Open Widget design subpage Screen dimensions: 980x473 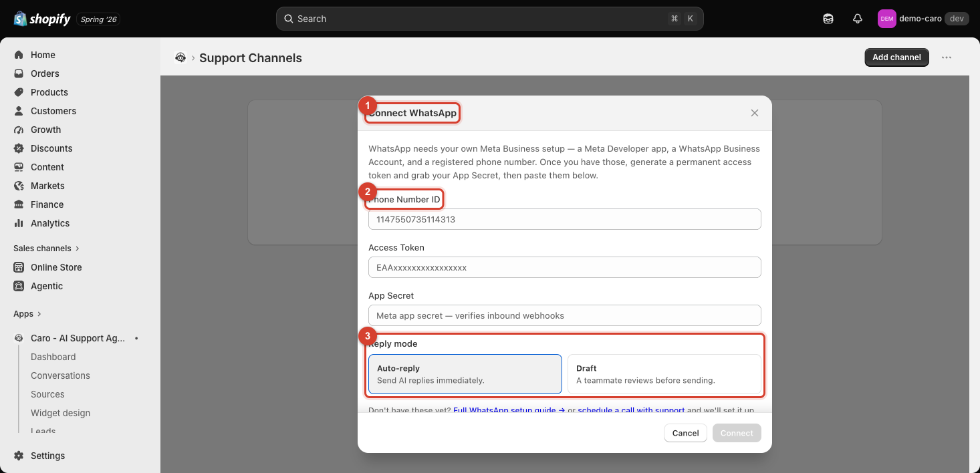click(60, 413)
